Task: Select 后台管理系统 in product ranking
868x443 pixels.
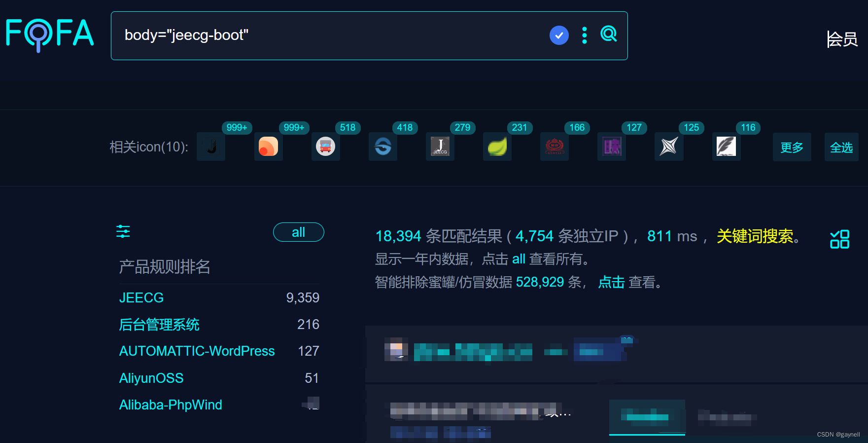Action: tap(159, 324)
